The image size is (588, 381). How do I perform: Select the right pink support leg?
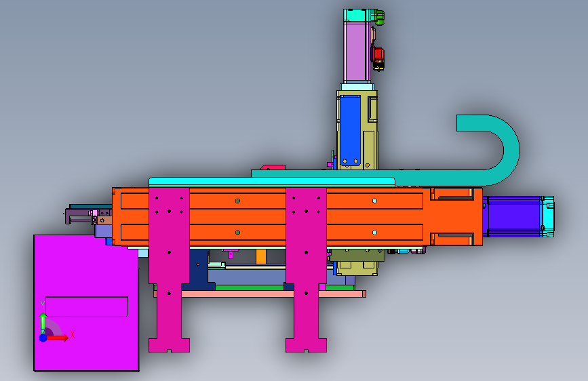click(x=306, y=270)
